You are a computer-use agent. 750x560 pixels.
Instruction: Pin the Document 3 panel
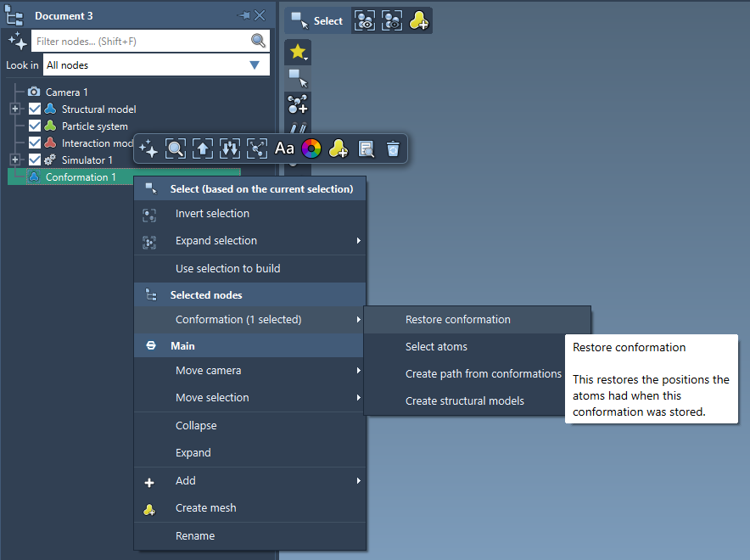(x=243, y=15)
